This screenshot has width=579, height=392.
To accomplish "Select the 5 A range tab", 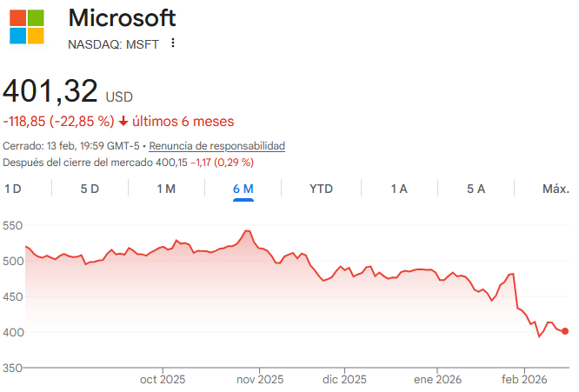I will coord(476,189).
